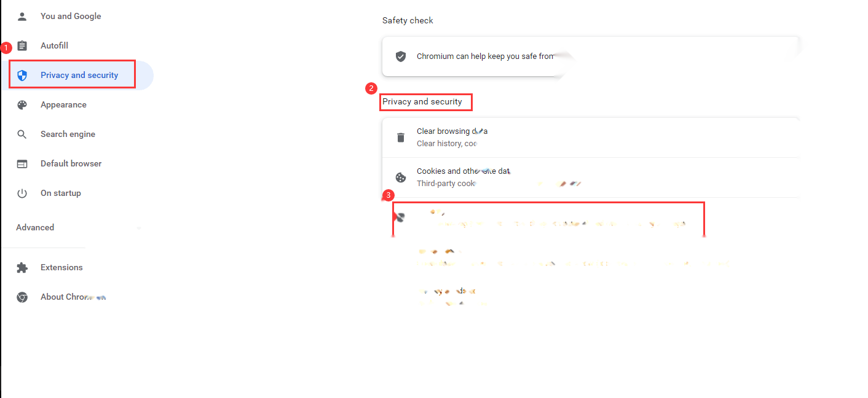
Task: Click the cookie icon in settings list
Action: (401, 178)
